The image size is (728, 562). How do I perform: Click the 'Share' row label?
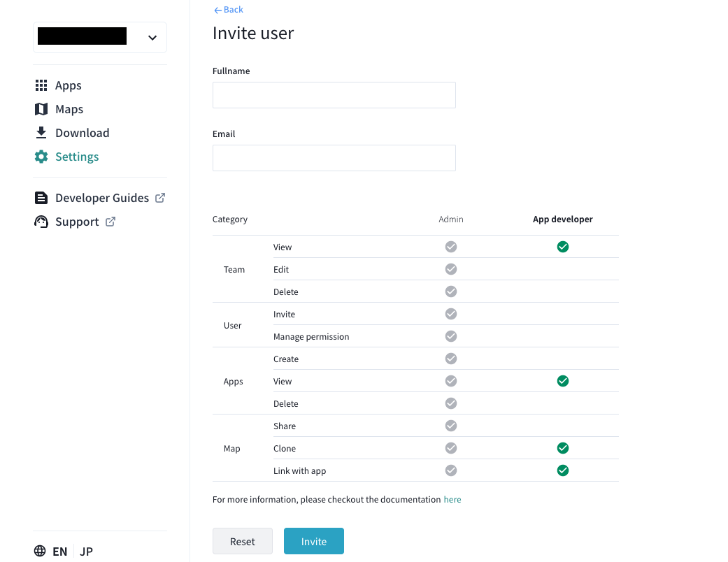285,426
